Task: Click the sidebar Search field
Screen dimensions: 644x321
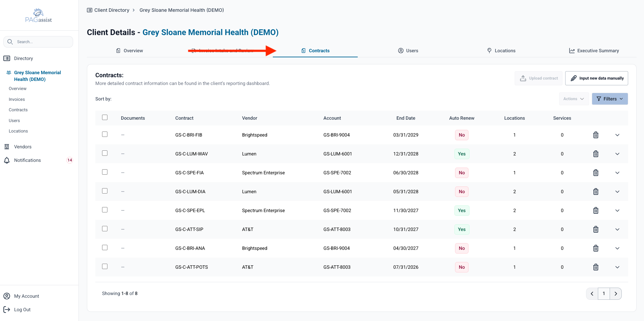Action: [38, 42]
